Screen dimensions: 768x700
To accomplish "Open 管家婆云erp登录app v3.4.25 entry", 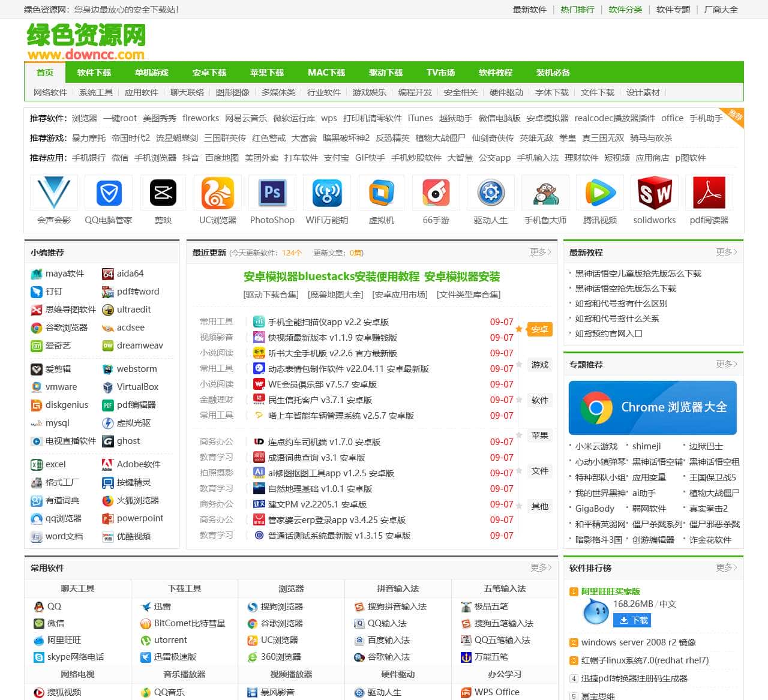I will (337, 520).
